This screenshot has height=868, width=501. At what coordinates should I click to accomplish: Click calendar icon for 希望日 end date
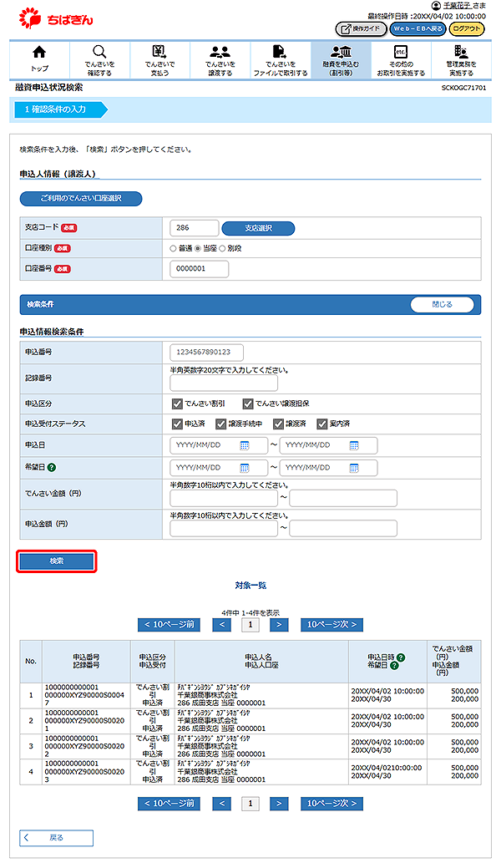click(x=354, y=468)
